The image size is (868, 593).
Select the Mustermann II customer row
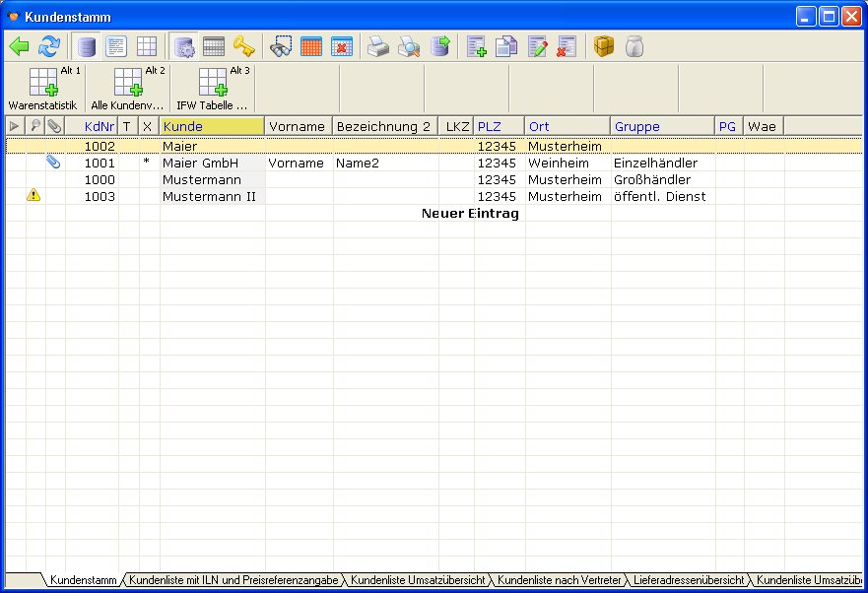(x=209, y=197)
